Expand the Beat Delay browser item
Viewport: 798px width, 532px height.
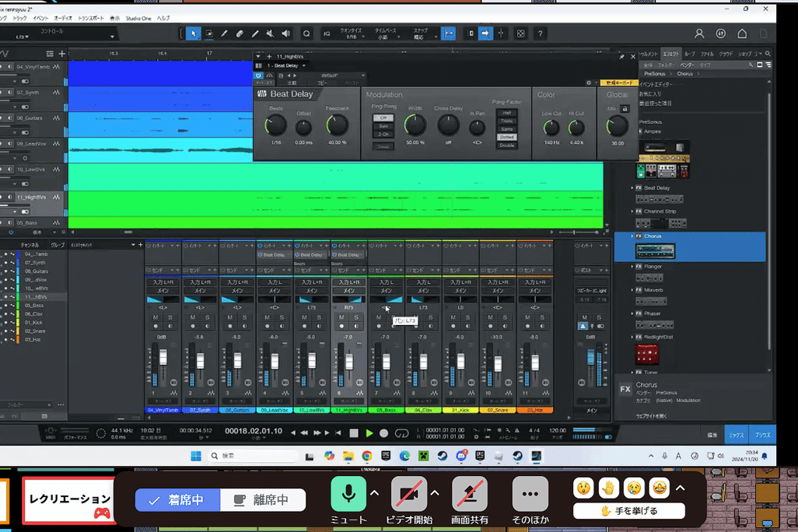pos(632,188)
